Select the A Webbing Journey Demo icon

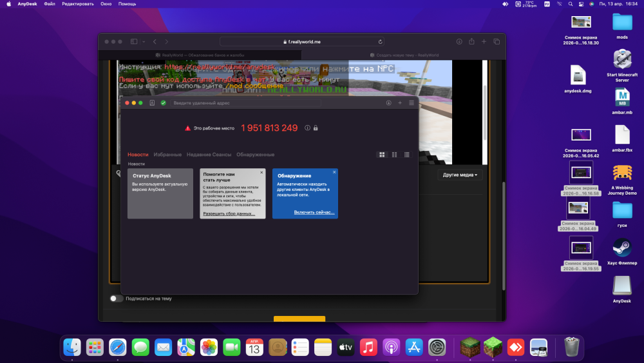[622, 180]
